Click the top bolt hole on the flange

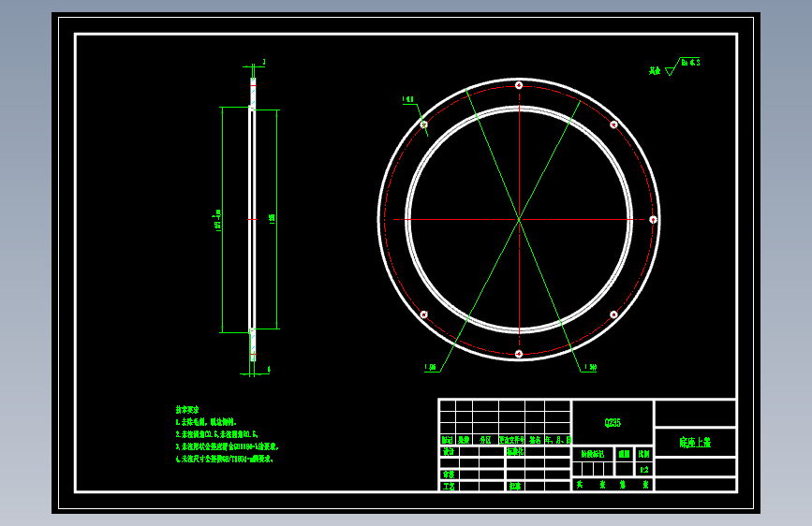pyautogui.click(x=519, y=85)
